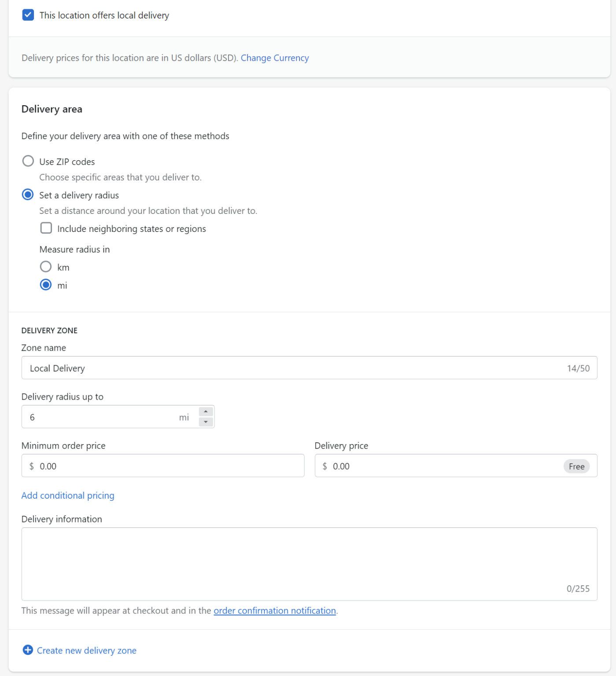
Task: Click Add conditional pricing
Action: 67,495
